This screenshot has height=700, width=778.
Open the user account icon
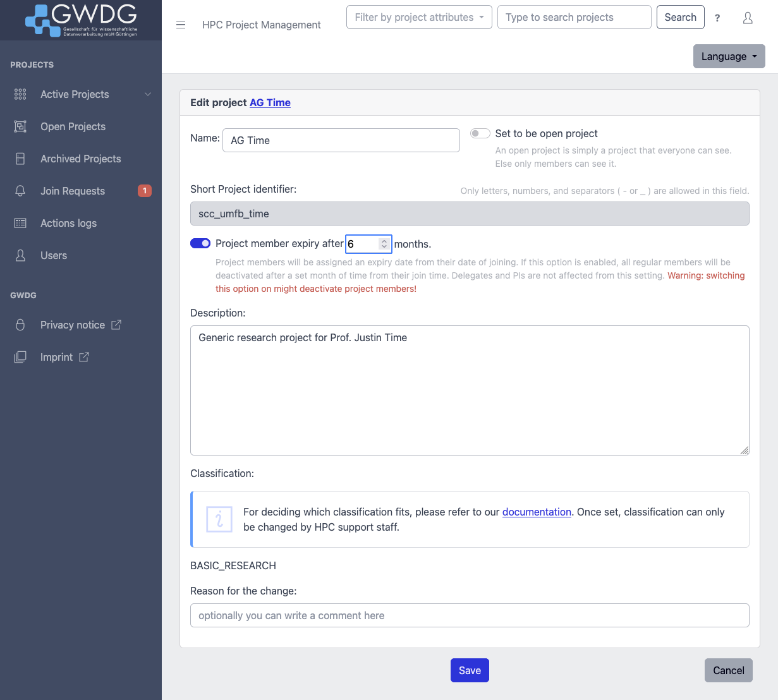pyautogui.click(x=748, y=18)
